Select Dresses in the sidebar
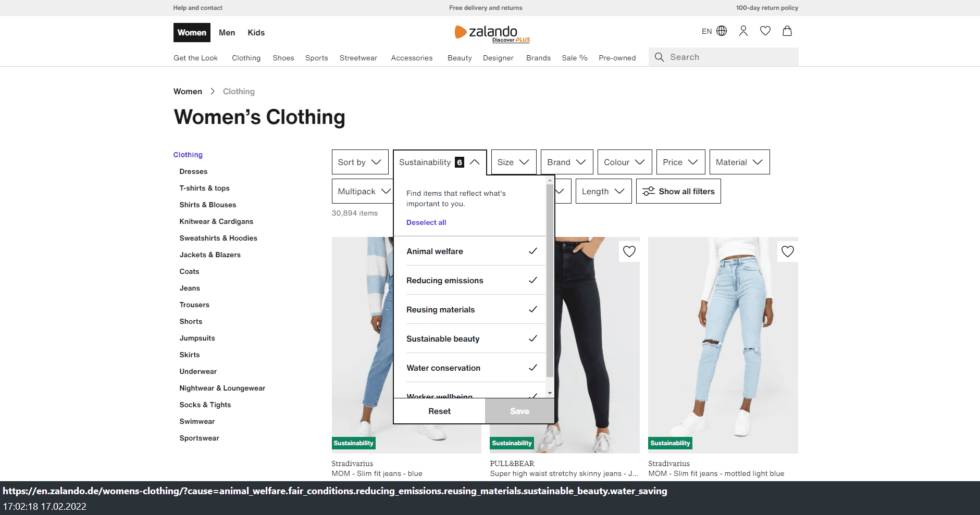The width and height of the screenshot is (980, 515). coord(193,171)
